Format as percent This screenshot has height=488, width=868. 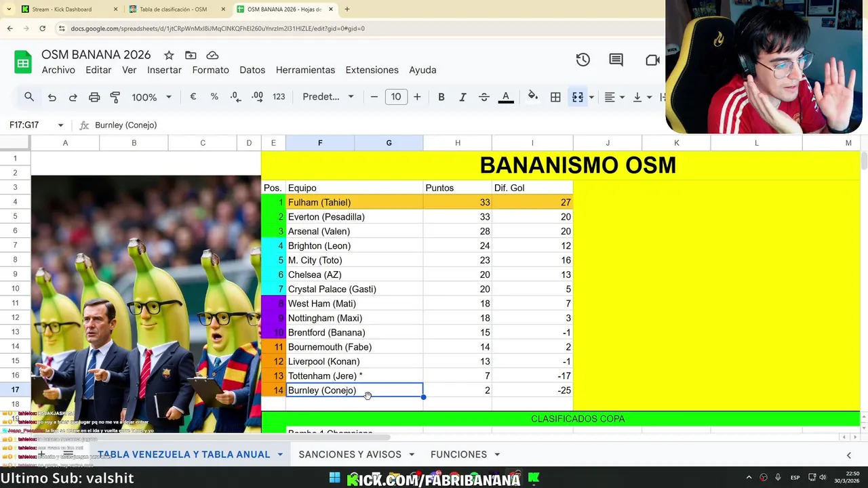214,97
